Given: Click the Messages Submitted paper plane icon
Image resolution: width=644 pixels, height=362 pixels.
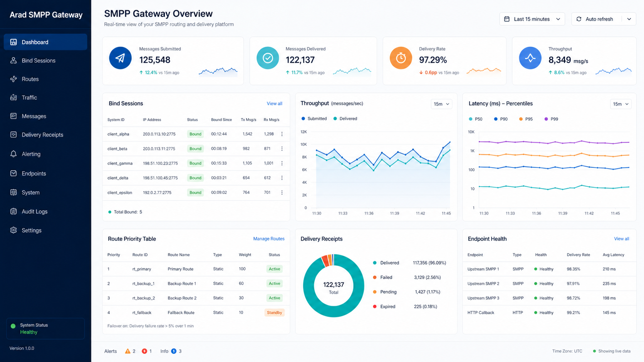Looking at the screenshot, I should pos(120,58).
